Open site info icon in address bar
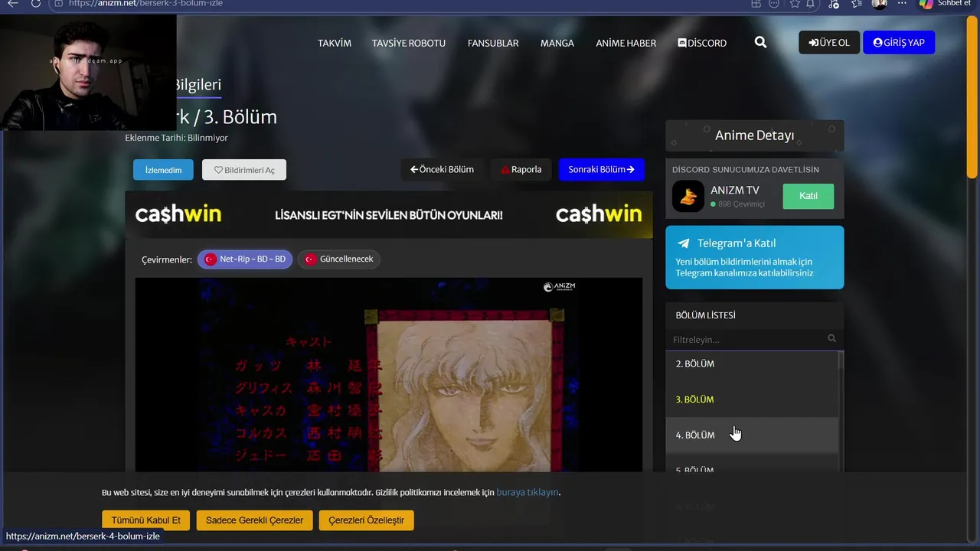 coord(58,4)
